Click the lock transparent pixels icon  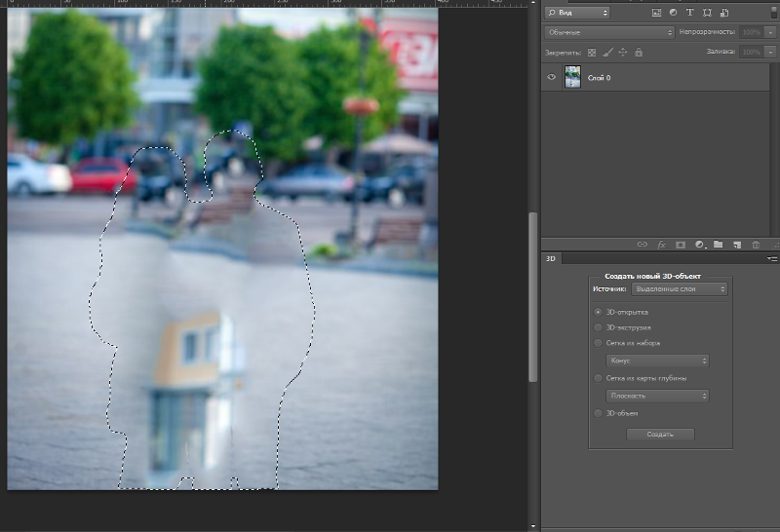coord(591,52)
